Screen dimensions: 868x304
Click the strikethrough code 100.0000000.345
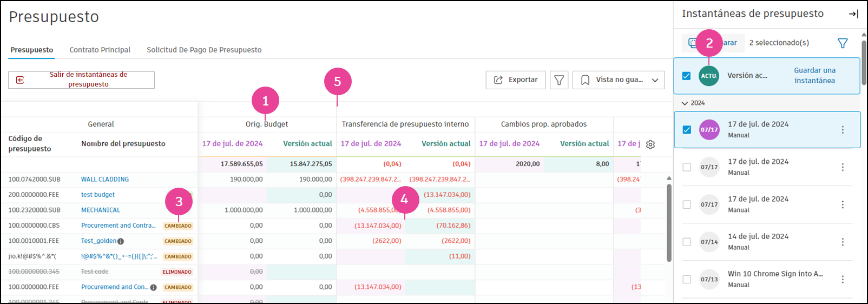(34, 272)
